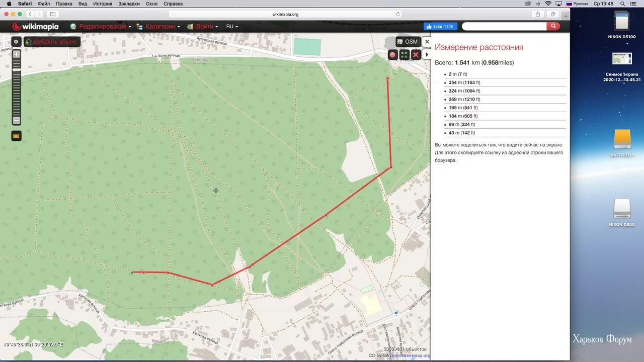Open the Файл menu

point(44,4)
